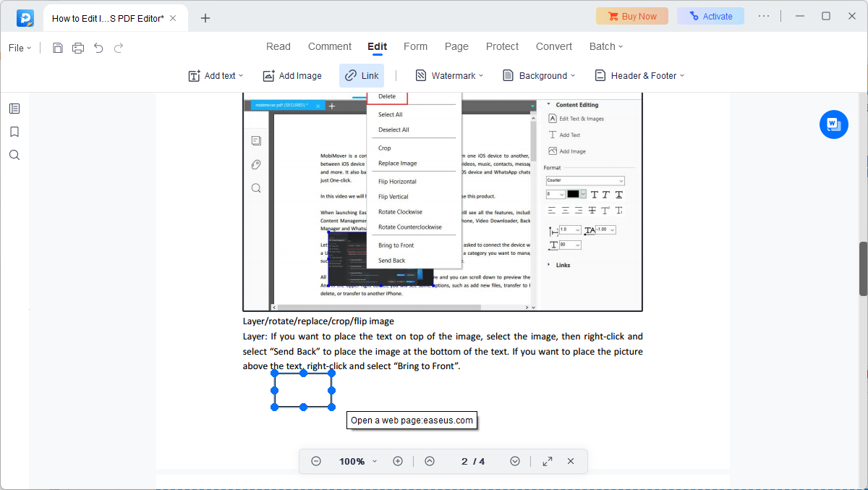Open the thumbnails panel in left sidebar
The width and height of the screenshot is (868, 490).
tap(14, 109)
